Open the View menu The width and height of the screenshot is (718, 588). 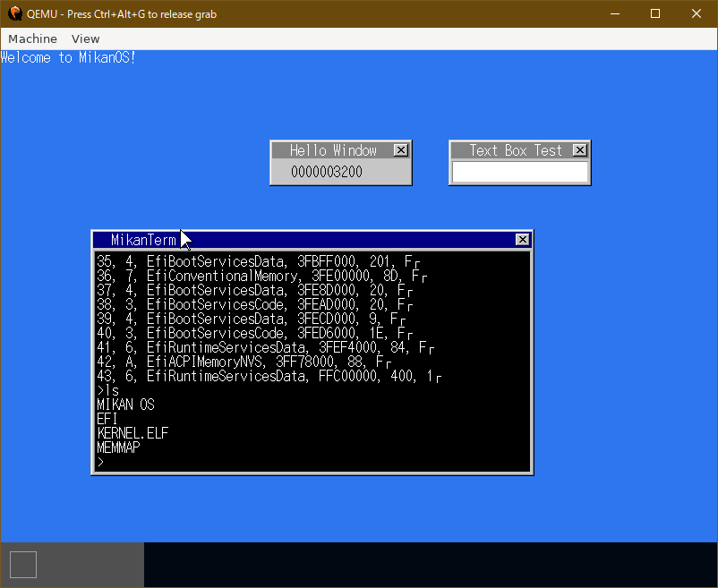(x=85, y=38)
